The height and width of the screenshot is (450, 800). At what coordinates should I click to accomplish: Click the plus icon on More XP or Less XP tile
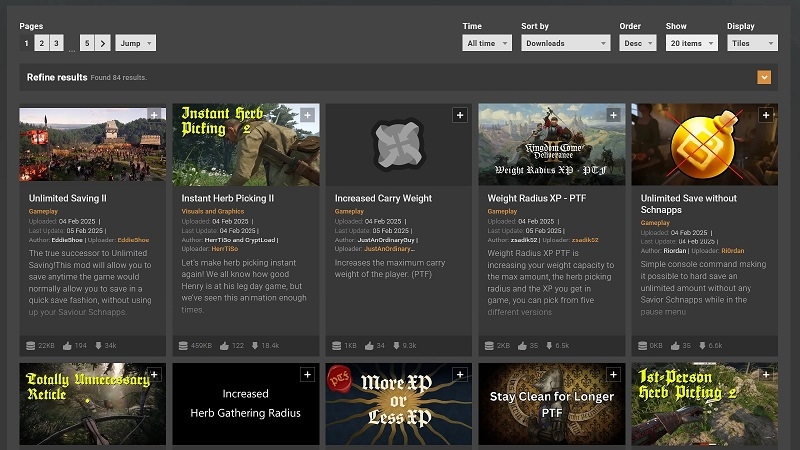[x=460, y=374]
